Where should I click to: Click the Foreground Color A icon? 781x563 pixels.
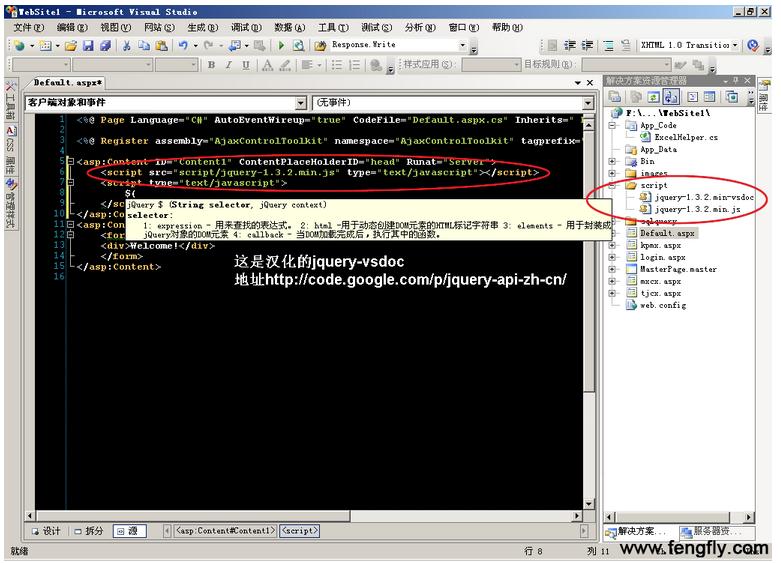pos(267,65)
